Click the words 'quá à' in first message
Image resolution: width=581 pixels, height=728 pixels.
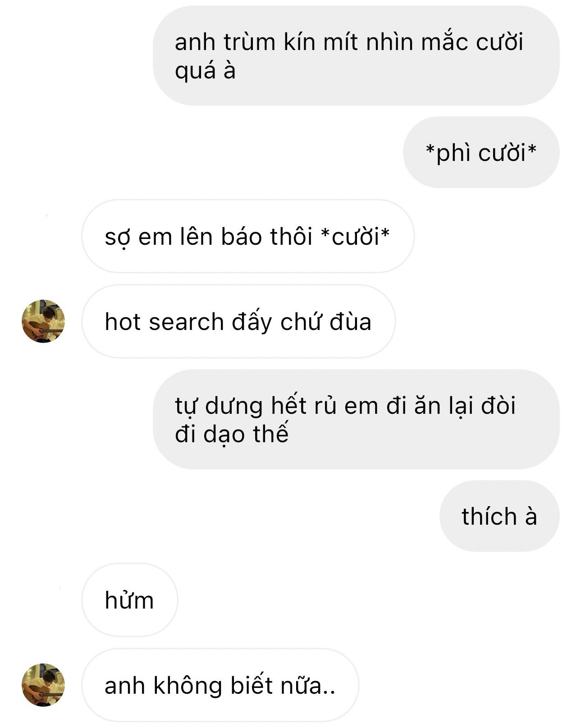tap(205, 72)
